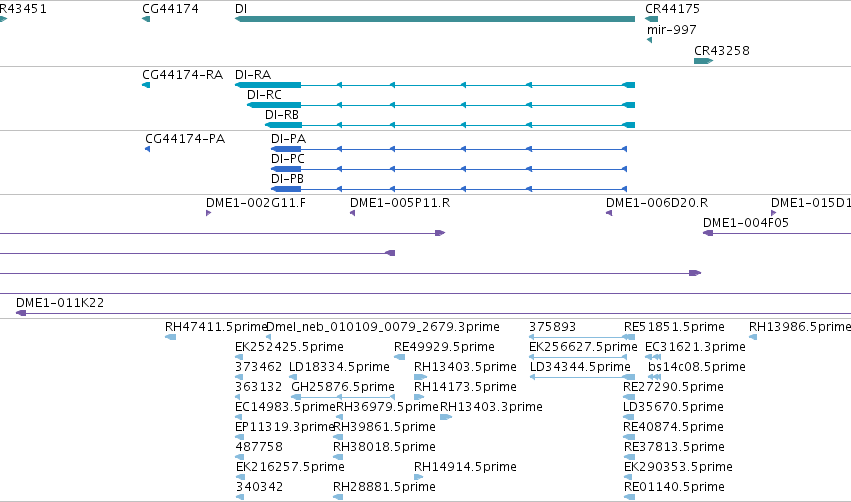Select the Dl-RB transcript label
851x502 pixels.
[282, 115]
